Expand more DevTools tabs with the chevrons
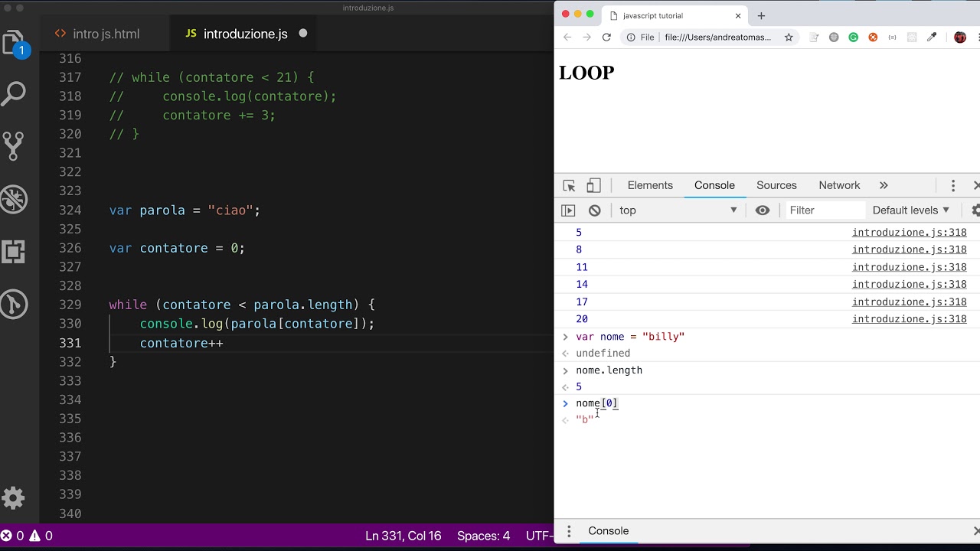The image size is (980, 551). tap(884, 186)
